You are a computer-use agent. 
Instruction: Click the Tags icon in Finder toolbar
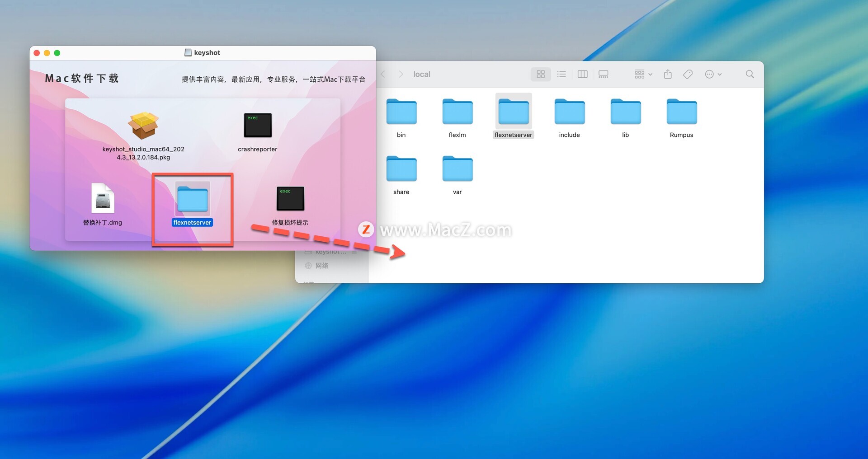(x=688, y=74)
